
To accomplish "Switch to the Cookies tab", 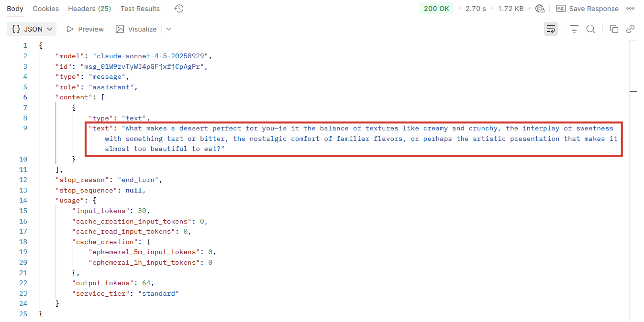I will [45, 8].
